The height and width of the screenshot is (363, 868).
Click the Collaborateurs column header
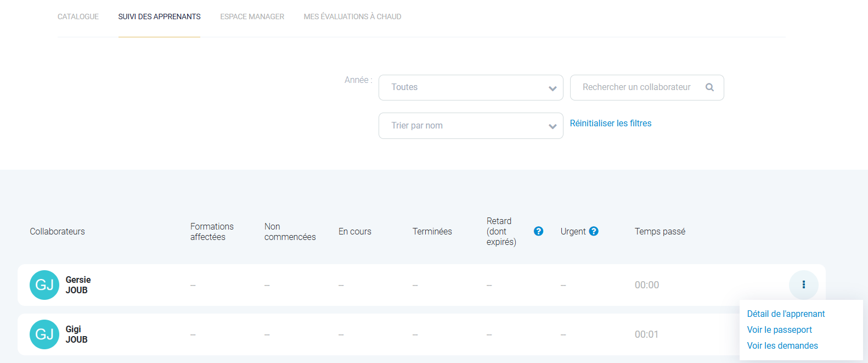(x=57, y=231)
